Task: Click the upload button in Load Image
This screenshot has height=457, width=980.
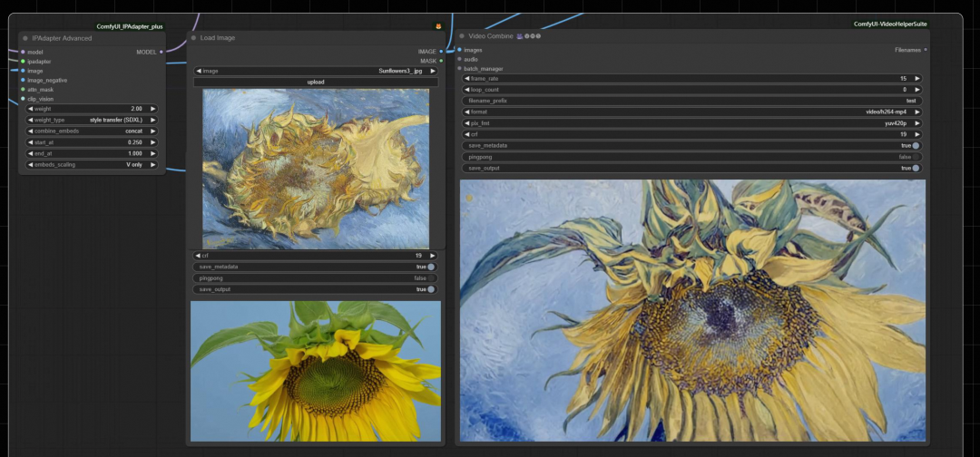Action: [315, 82]
